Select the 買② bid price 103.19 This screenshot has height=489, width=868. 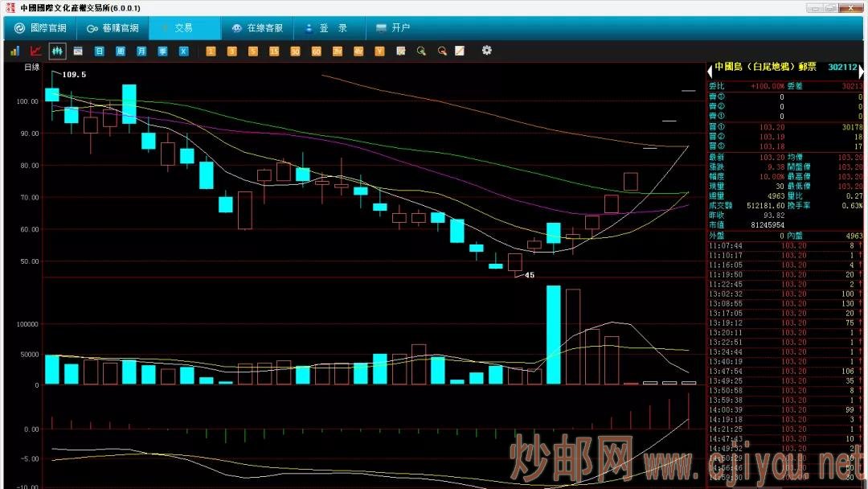(x=772, y=137)
